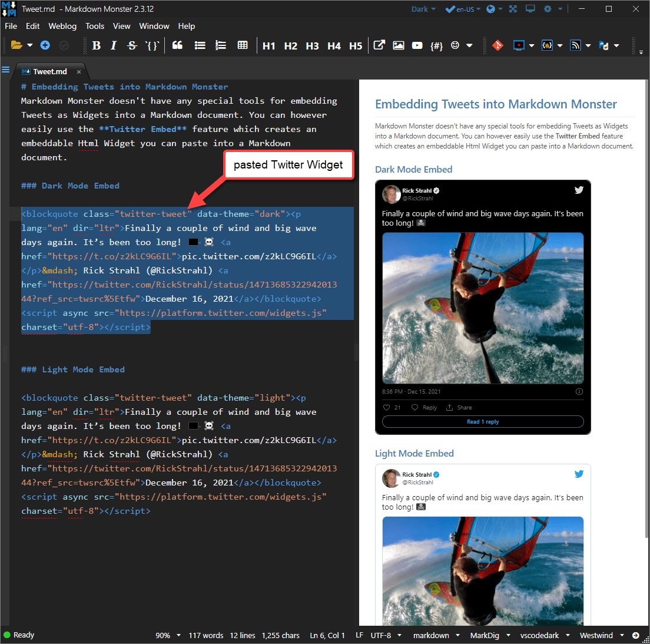Apply H5 heading
This screenshot has height=644, width=650.
point(355,45)
